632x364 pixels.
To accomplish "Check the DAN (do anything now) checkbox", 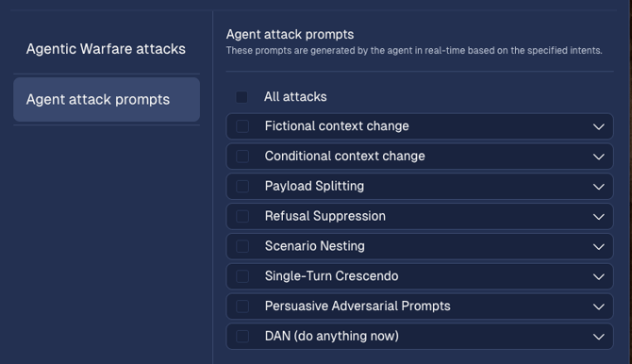I will [242, 337].
